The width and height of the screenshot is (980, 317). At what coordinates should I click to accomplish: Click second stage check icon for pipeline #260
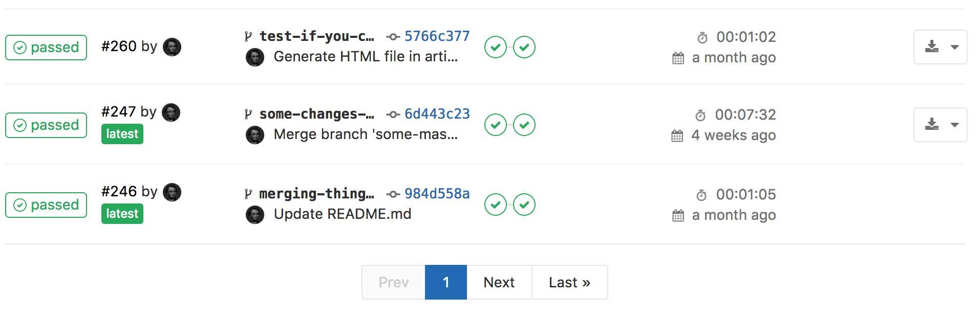point(524,47)
